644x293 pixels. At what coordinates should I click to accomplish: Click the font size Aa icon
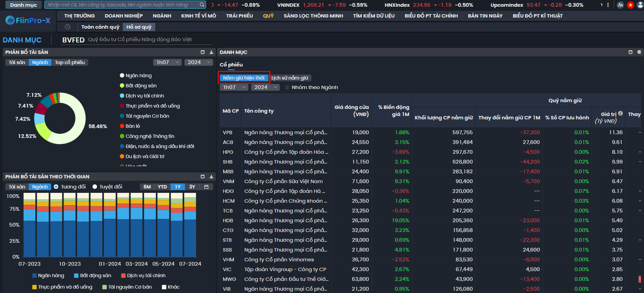(x=620, y=5)
